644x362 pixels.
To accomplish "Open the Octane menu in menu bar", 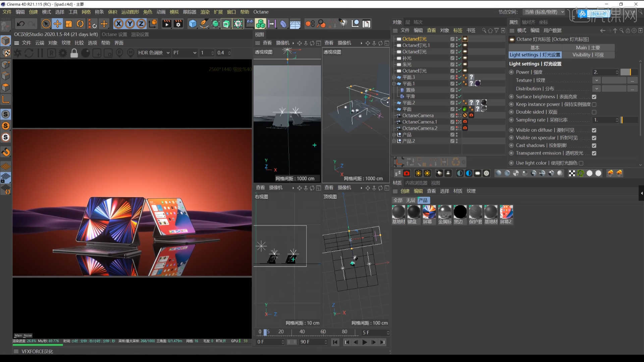I will point(261,12).
